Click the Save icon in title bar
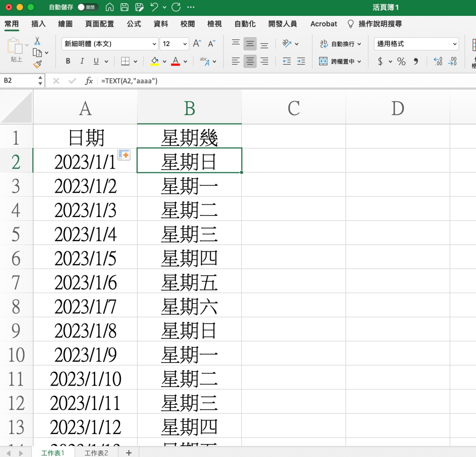Viewport: 476px width, 457px height. (124, 7)
